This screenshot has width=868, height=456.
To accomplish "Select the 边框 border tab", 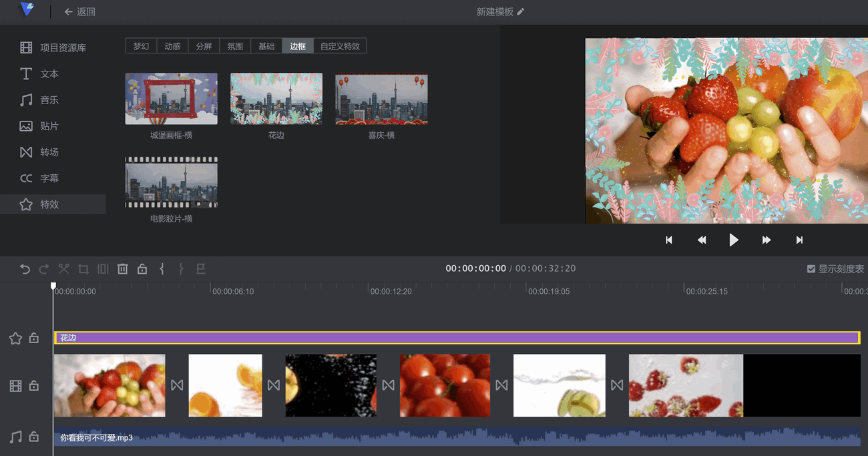I will (x=298, y=46).
